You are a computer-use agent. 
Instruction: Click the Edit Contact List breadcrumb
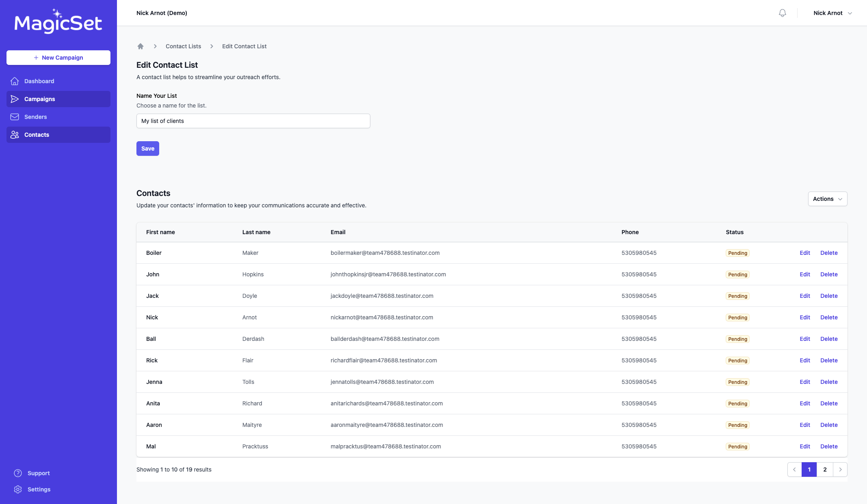[244, 46]
